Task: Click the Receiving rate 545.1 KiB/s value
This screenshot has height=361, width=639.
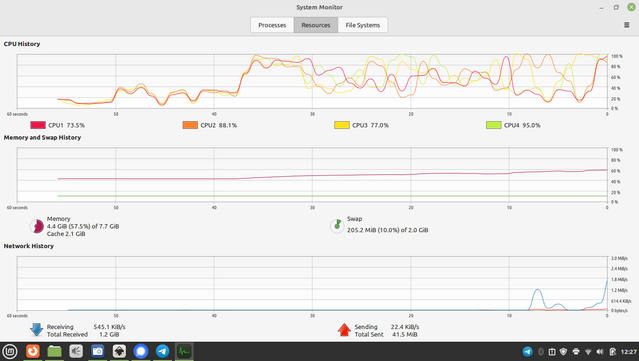Action: click(109, 327)
